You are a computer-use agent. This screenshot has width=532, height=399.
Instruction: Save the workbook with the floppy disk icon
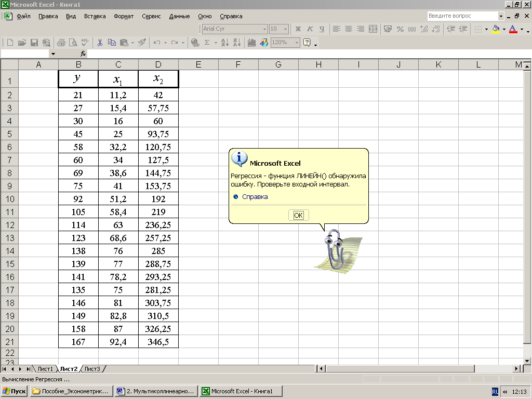pyautogui.click(x=34, y=43)
